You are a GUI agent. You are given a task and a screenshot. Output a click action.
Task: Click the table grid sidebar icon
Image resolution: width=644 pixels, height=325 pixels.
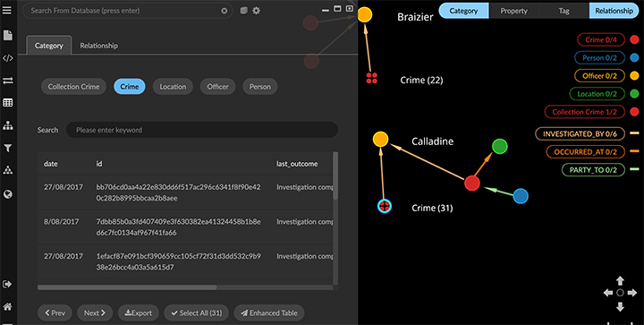tap(7, 103)
